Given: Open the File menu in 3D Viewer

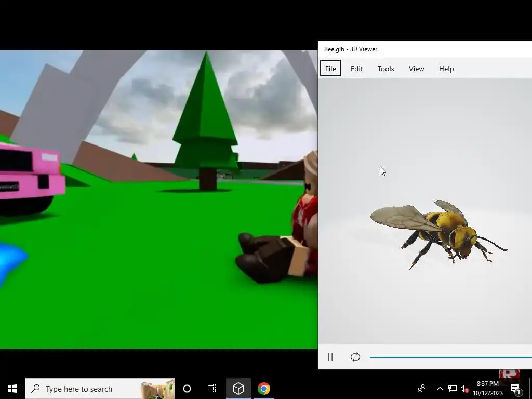Looking at the screenshot, I should 330,69.
